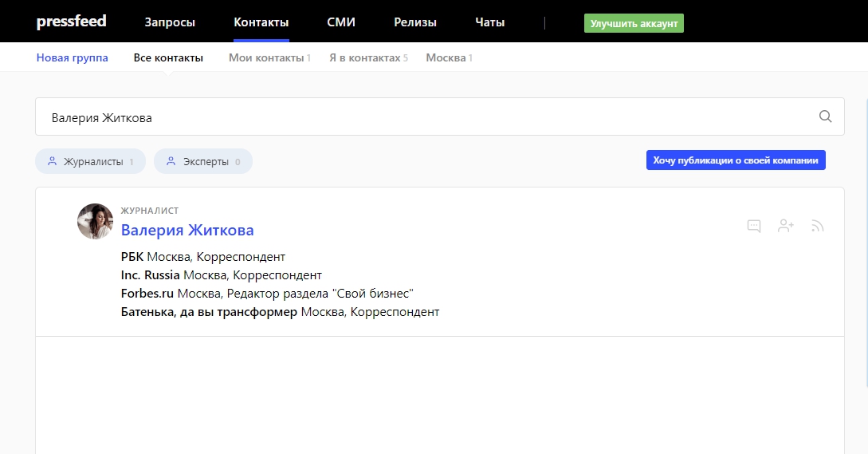Open the СМИ menu section
Image resolution: width=868 pixels, height=454 pixels.
341,22
